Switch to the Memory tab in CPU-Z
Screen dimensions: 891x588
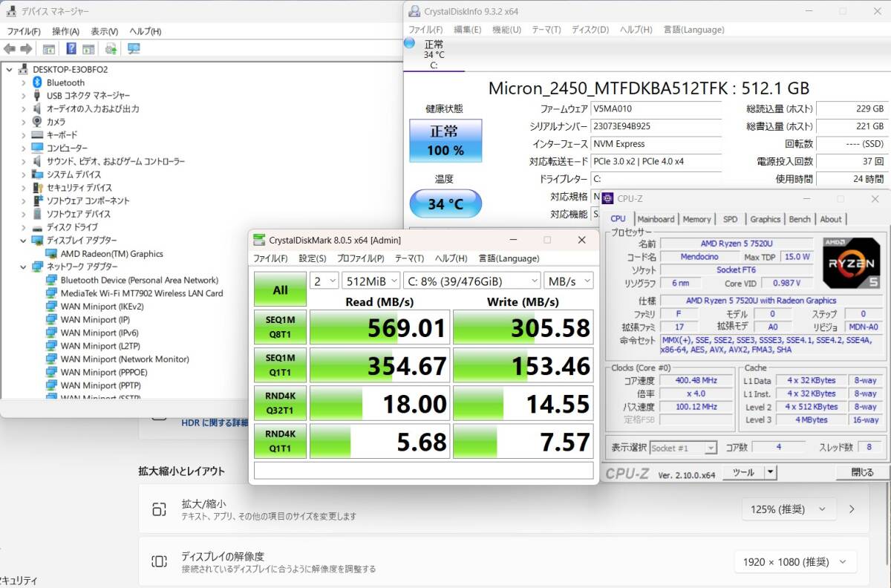696,219
